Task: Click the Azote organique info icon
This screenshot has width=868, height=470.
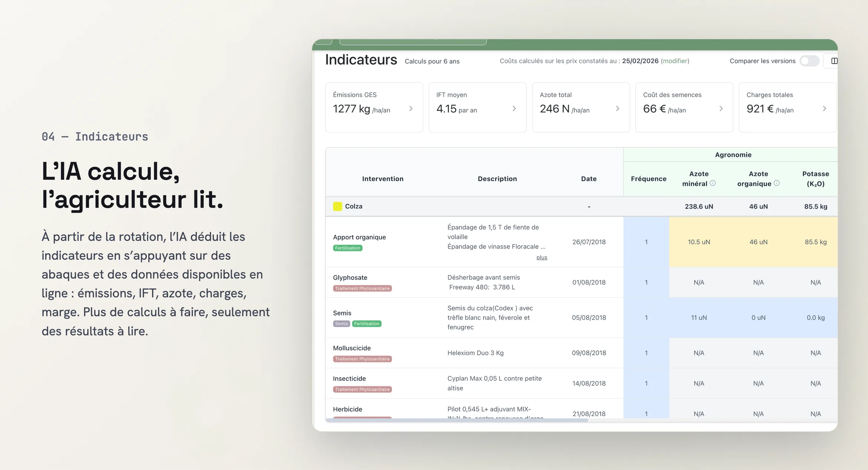Action: coord(776,183)
